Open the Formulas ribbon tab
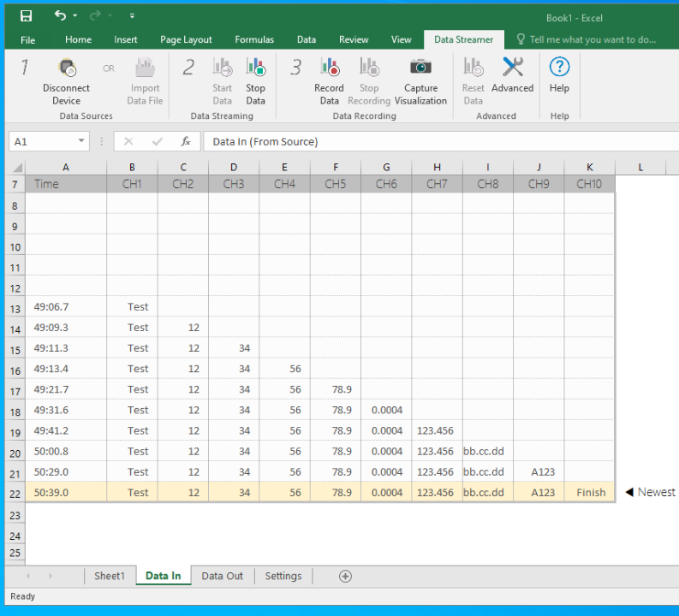Viewport: 679px width, 616px height. (x=254, y=39)
